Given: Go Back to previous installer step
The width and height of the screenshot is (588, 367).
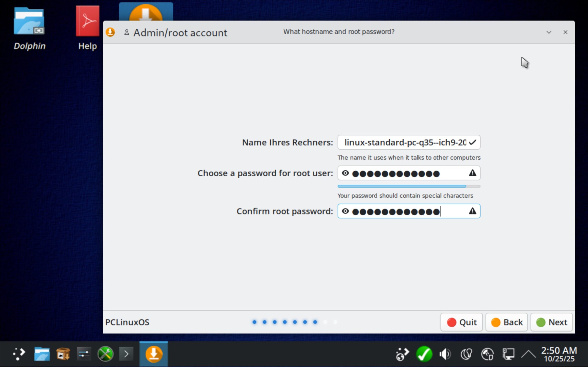Looking at the screenshot, I should tap(507, 322).
